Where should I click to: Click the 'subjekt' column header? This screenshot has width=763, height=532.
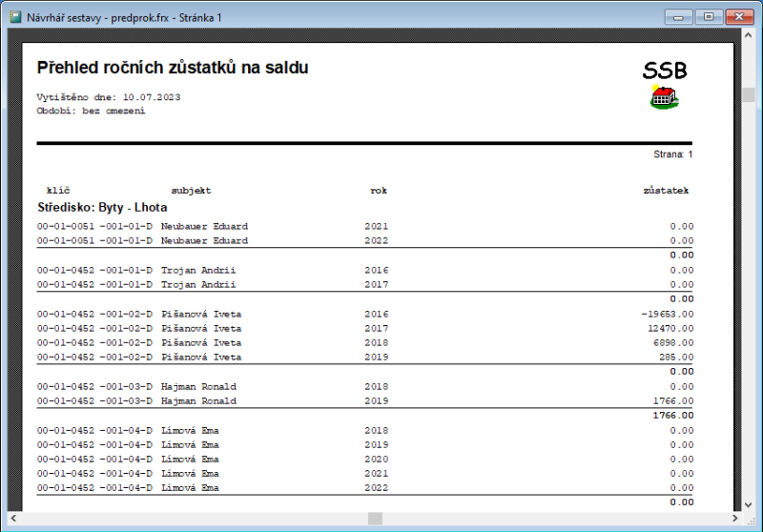[191, 191]
